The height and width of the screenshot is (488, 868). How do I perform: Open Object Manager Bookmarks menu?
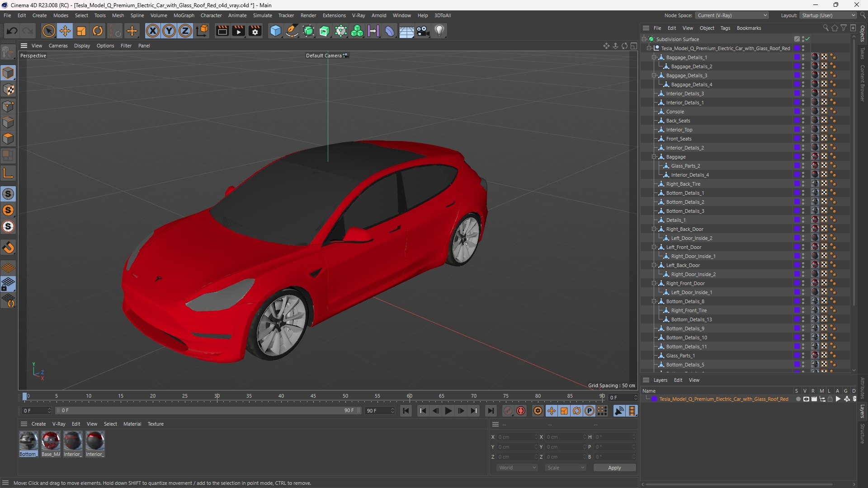point(749,28)
